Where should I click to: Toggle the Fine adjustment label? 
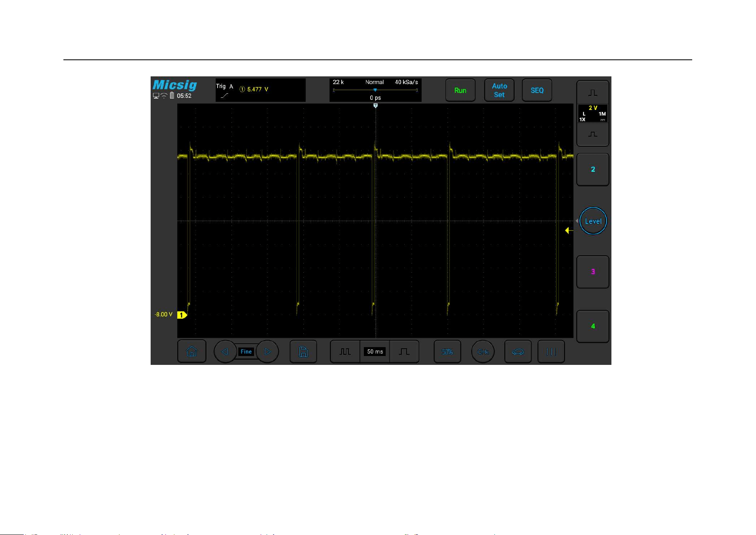(x=246, y=352)
